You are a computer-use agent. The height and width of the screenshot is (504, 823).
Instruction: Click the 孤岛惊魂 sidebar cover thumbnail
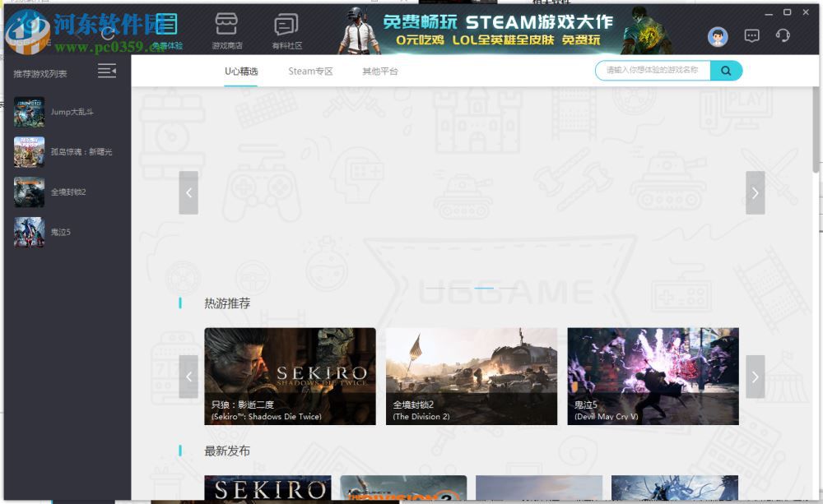coord(30,152)
